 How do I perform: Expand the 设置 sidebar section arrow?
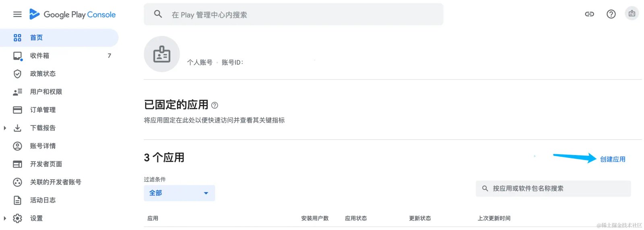coord(5,218)
